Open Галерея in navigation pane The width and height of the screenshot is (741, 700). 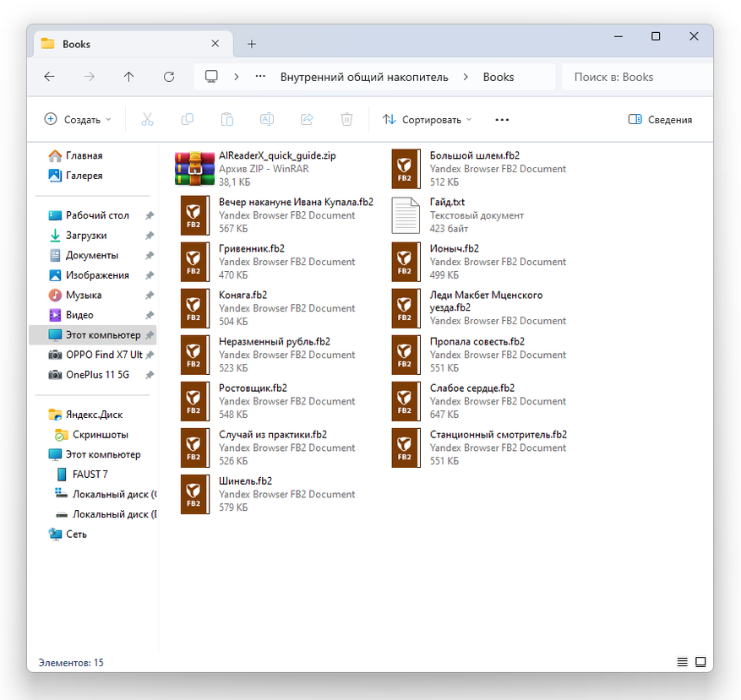84,176
